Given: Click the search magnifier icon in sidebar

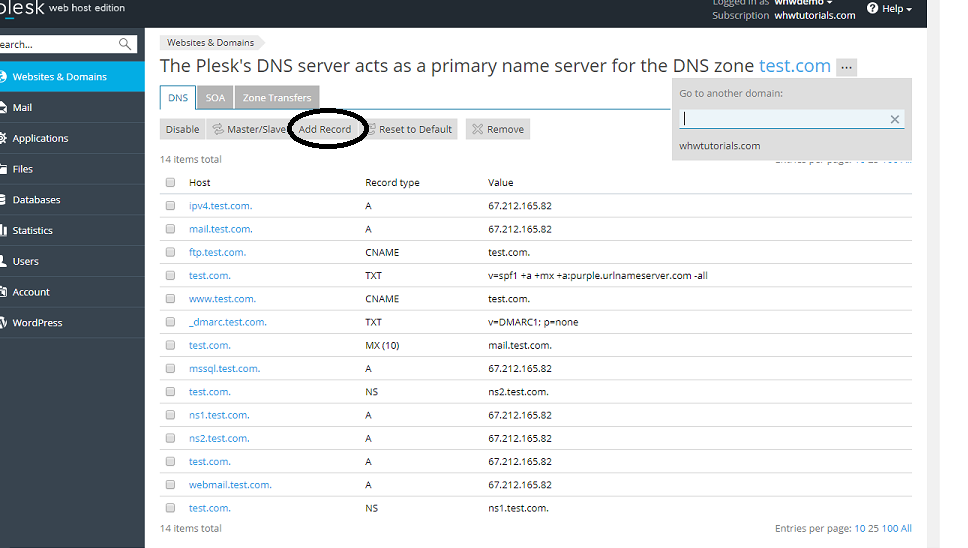Looking at the screenshot, I should coord(125,44).
